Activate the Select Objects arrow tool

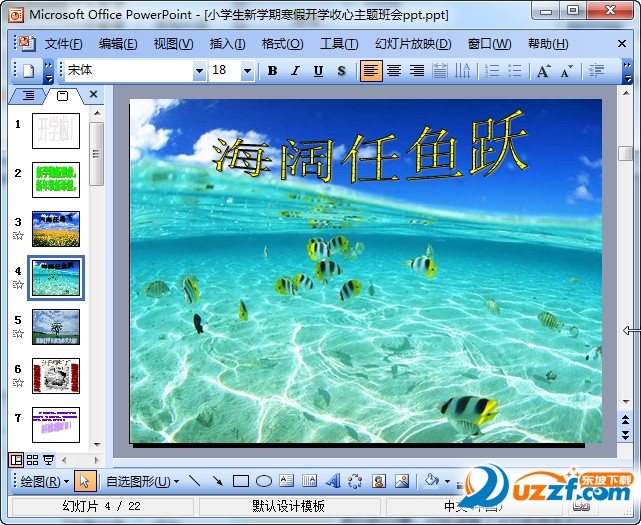[x=85, y=481]
